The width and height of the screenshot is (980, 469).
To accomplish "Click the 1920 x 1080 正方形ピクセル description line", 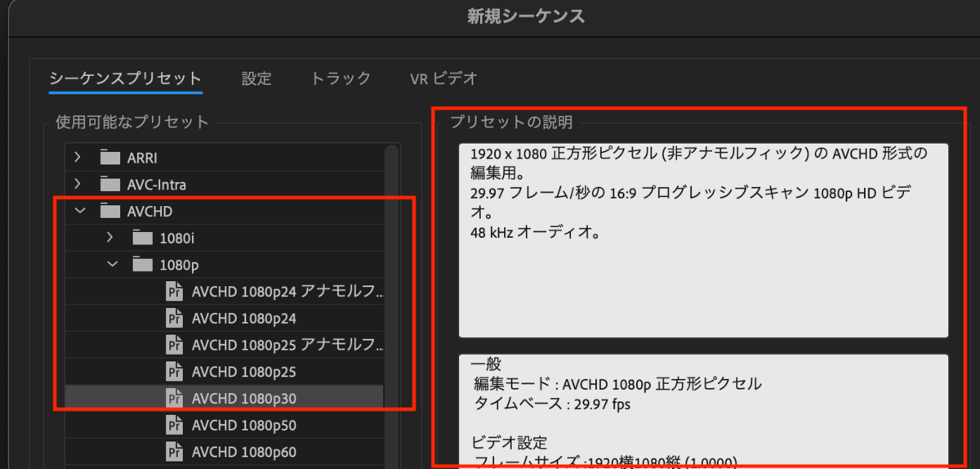I will [x=699, y=163].
